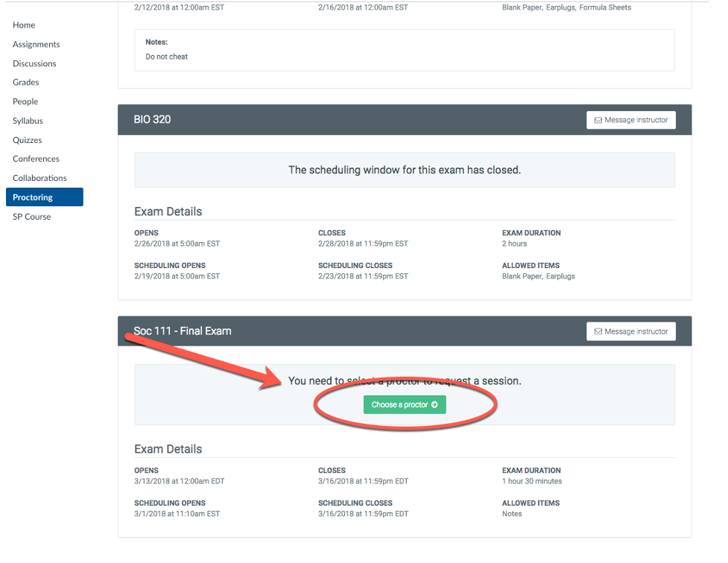The image size is (728, 563).
Task: Navigate to Assignments from the course sidebar
Action: pos(36,44)
